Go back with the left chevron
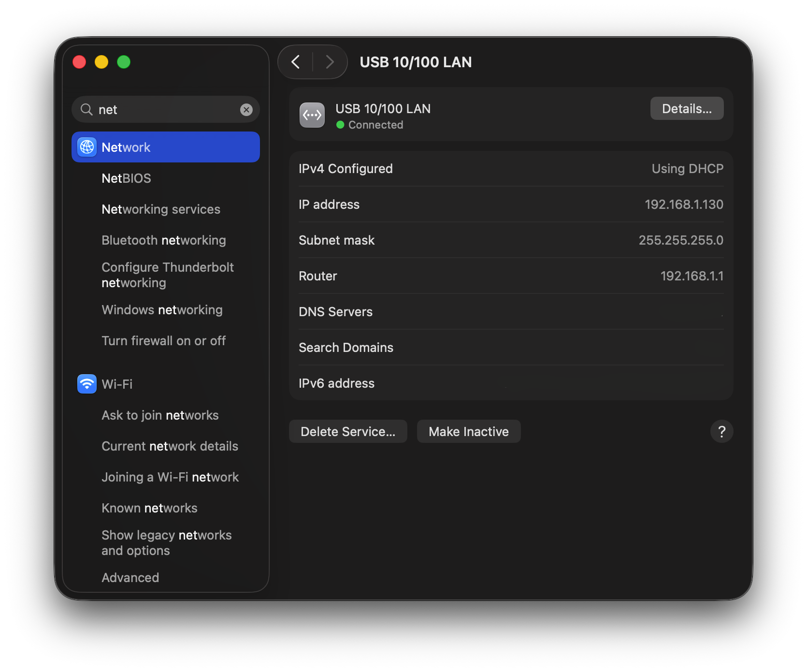The height and width of the screenshot is (672, 807). (296, 62)
